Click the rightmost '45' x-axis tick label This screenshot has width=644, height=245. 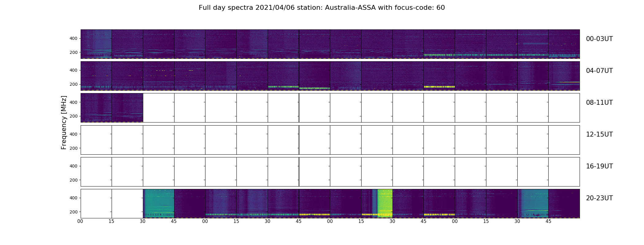548,221
